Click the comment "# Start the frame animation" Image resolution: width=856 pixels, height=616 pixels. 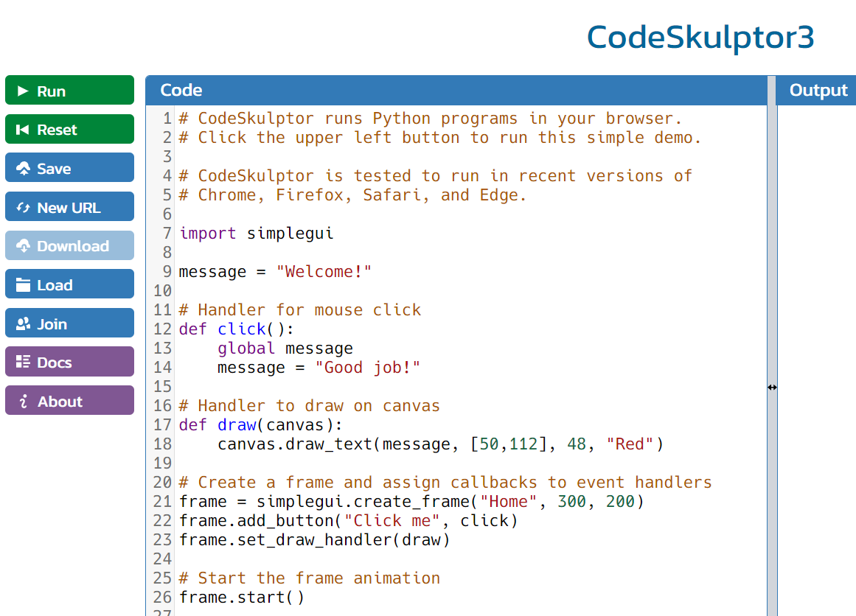click(x=309, y=578)
